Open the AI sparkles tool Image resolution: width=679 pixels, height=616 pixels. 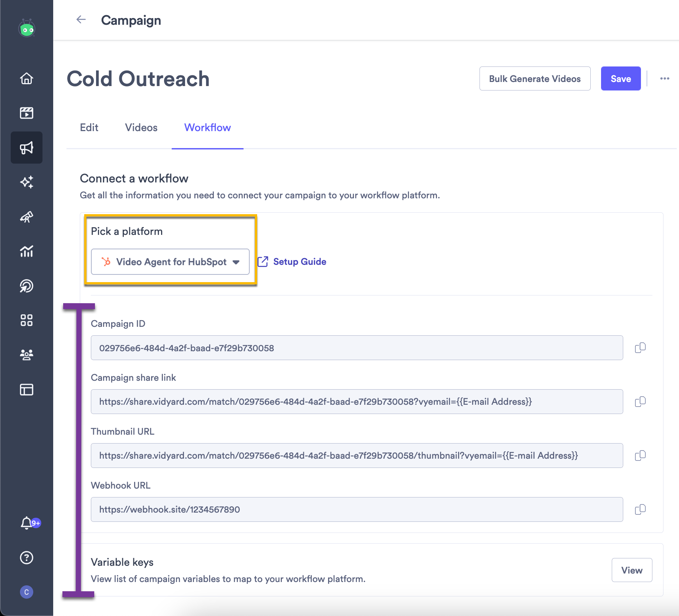click(x=26, y=182)
